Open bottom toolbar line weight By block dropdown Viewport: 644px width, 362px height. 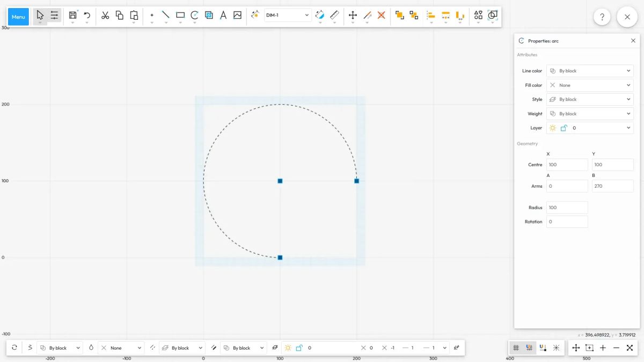click(x=243, y=348)
